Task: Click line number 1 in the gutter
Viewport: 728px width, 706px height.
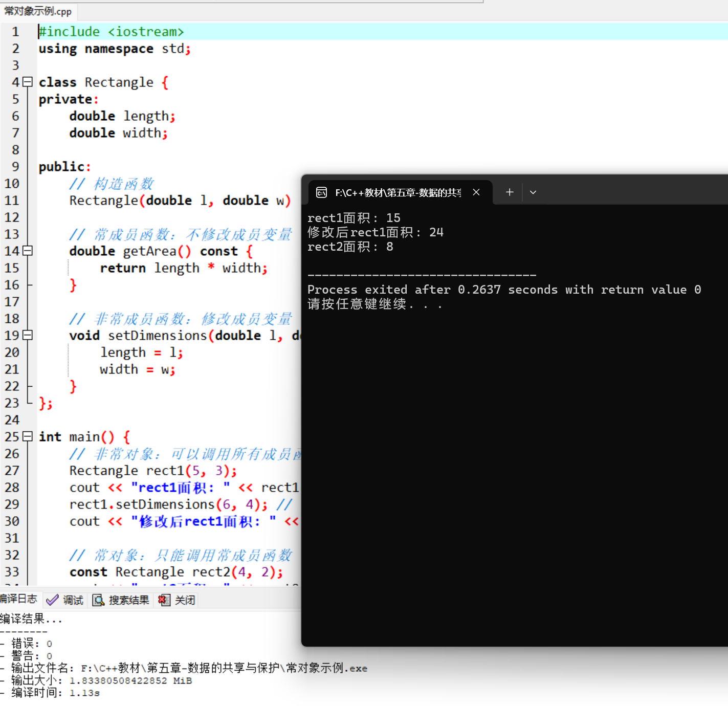Action: (x=15, y=32)
